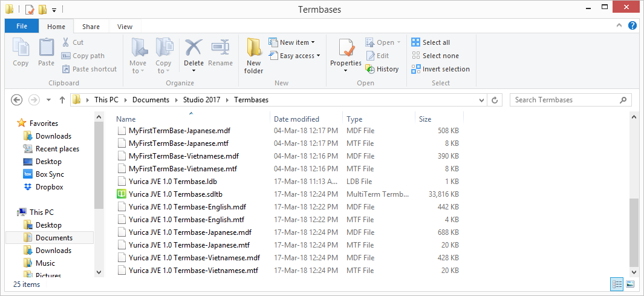Open the File tab
644x296 pixels.
22,26
